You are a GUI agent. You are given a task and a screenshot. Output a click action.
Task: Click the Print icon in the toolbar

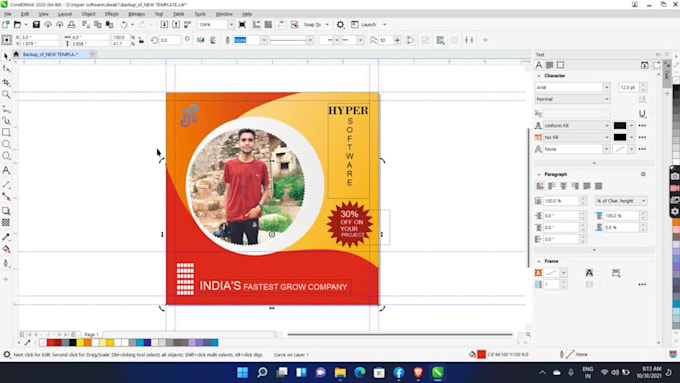tap(72, 25)
